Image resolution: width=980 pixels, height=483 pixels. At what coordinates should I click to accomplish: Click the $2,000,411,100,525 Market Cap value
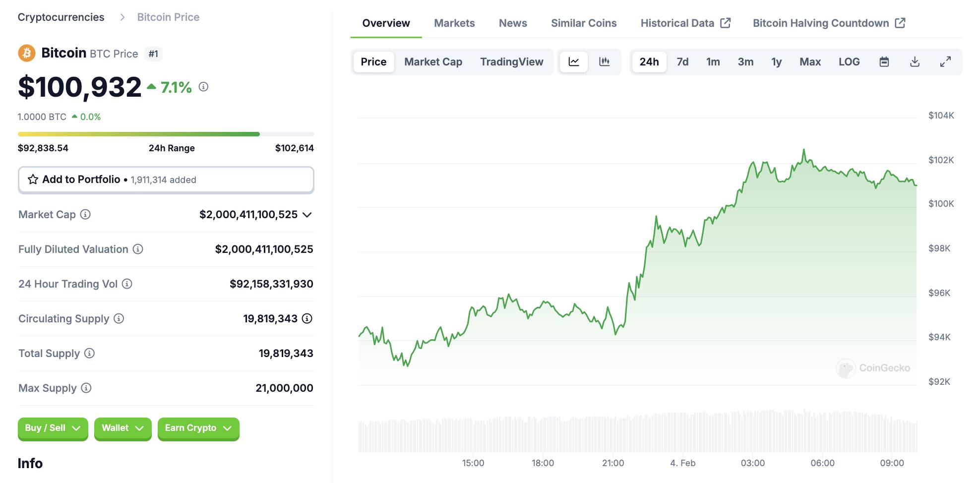248,214
